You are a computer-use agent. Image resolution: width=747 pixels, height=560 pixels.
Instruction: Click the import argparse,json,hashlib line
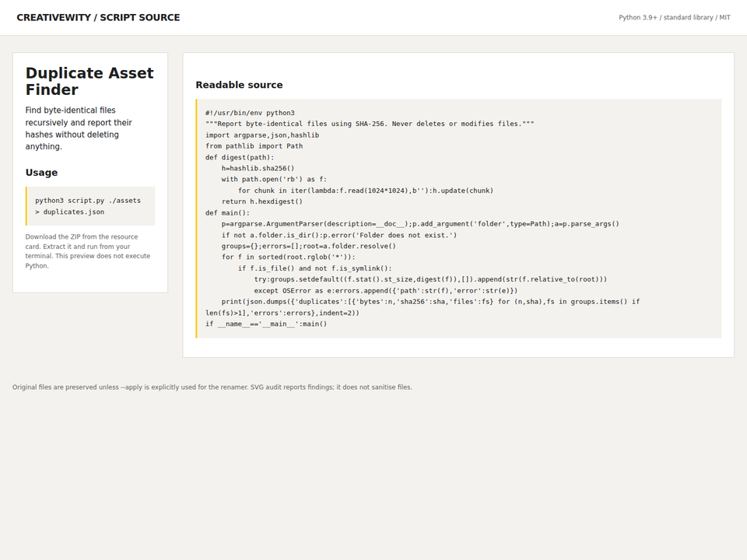262,135
